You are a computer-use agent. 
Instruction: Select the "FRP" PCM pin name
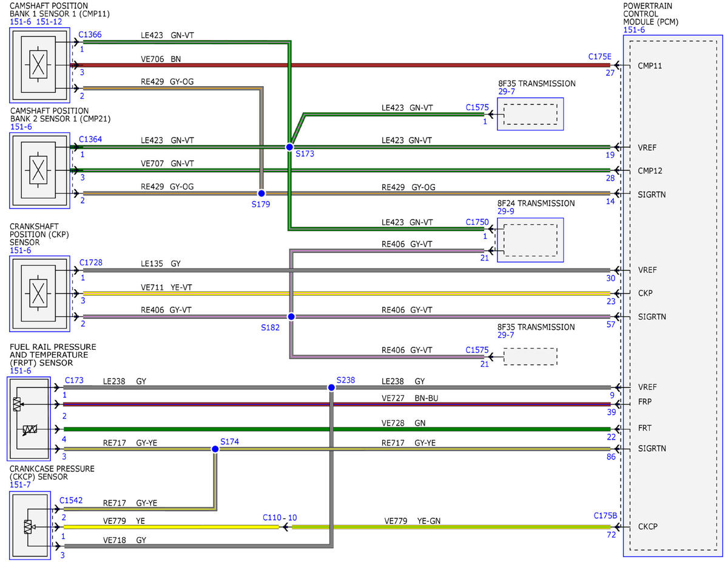point(645,401)
